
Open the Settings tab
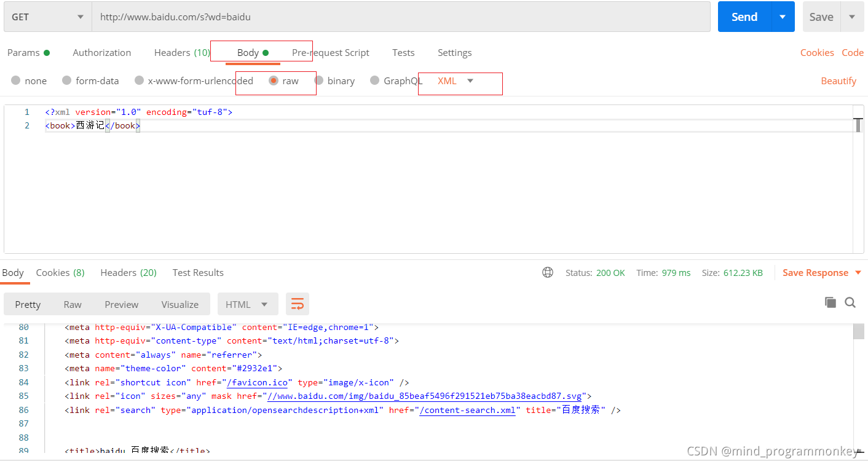click(455, 52)
